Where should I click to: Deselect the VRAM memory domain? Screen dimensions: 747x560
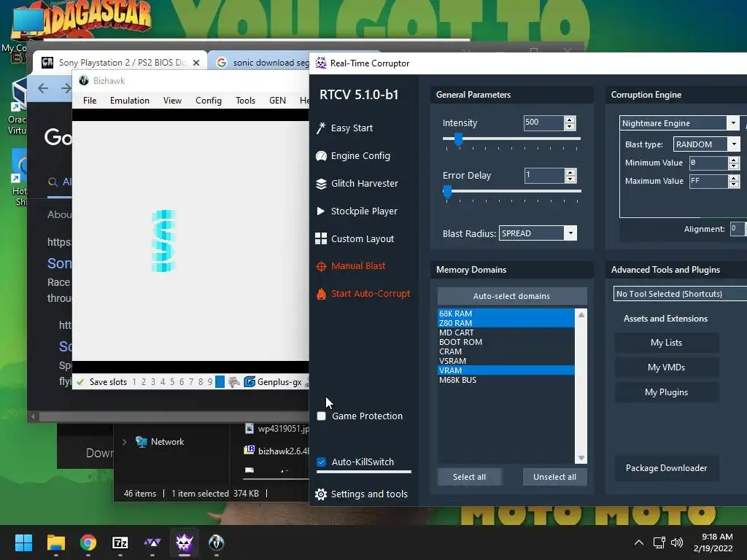click(506, 370)
